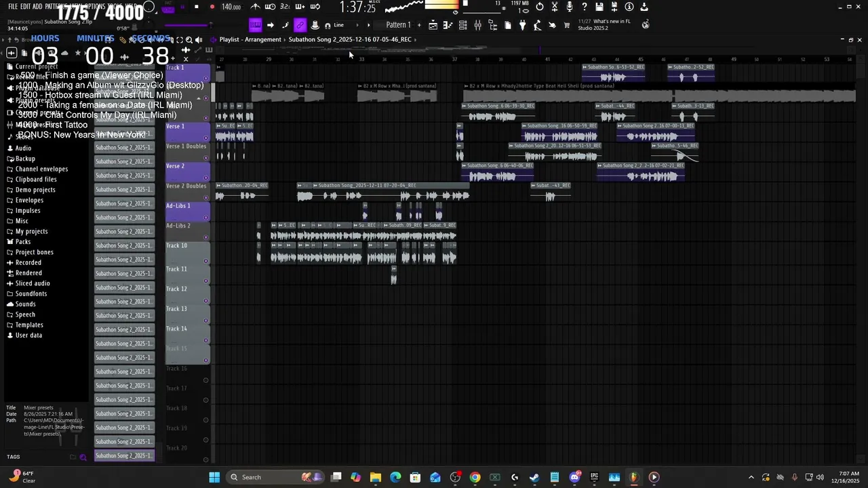Image resolution: width=868 pixels, height=488 pixels.
Task: Expand the Soundfonts browser folder
Action: 31,293
